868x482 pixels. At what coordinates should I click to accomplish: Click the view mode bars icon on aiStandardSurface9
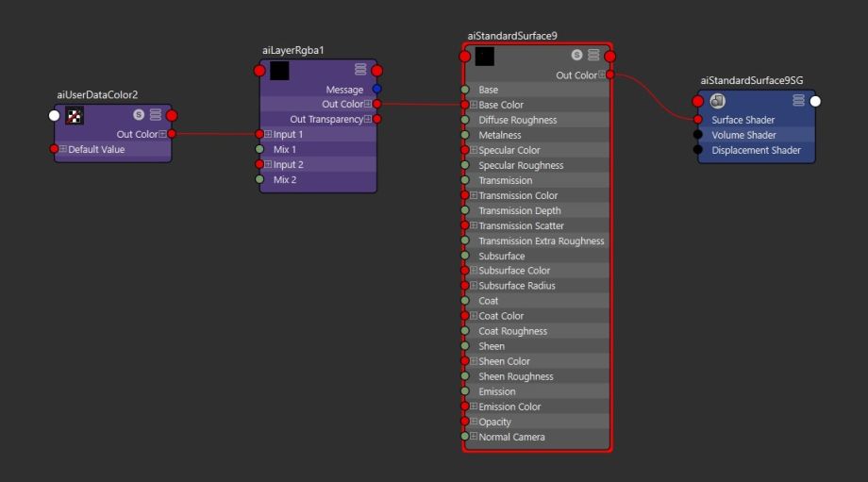593,56
